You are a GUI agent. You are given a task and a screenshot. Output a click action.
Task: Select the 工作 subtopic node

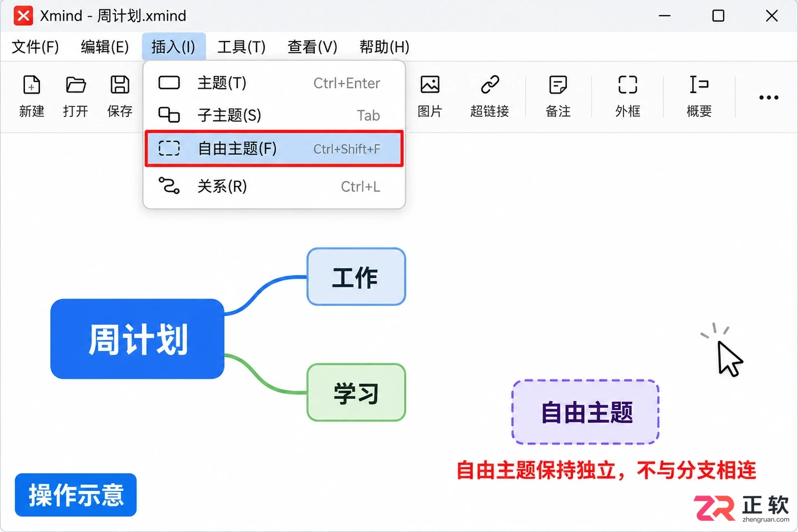(x=356, y=277)
